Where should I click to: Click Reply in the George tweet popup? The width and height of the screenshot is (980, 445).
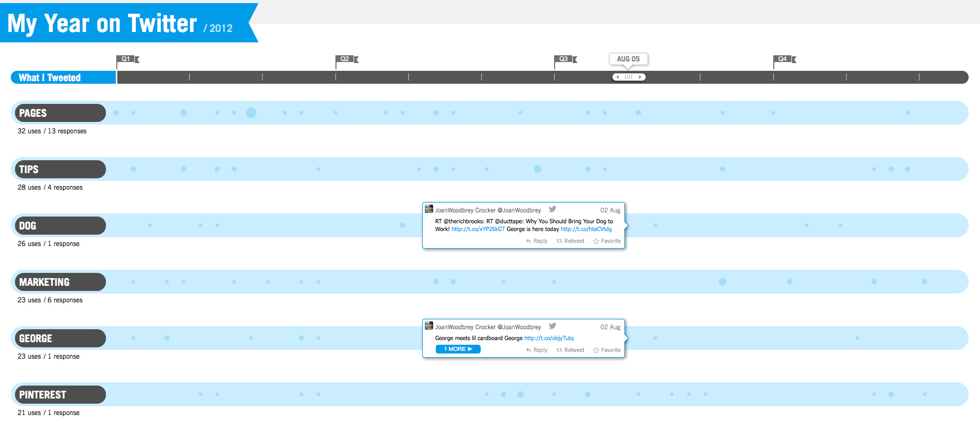pyautogui.click(x=537, y=350)
